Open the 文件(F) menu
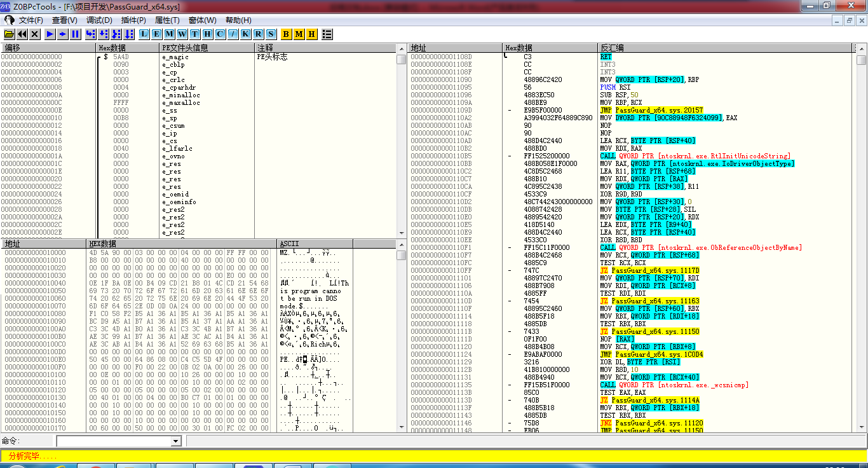The image size is (868, 468). pyautogui.click(x=31, y=20)
